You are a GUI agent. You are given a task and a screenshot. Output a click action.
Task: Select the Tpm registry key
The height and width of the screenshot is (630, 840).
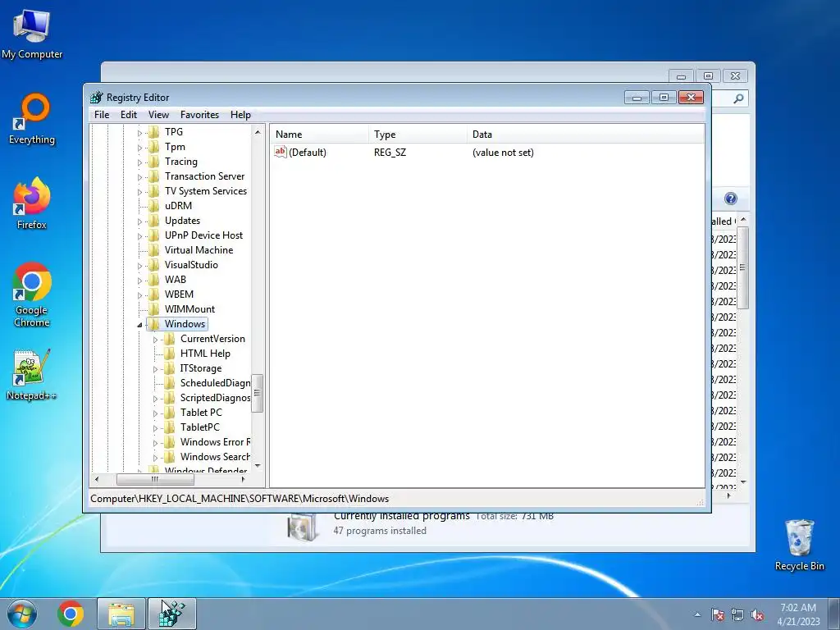tap(175, 146)
